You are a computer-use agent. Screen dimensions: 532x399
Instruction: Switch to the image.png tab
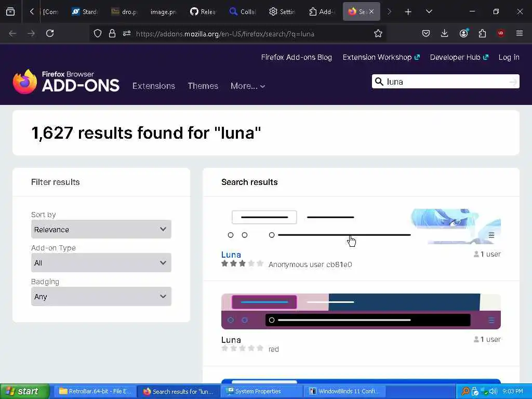[x=163, y=11]
